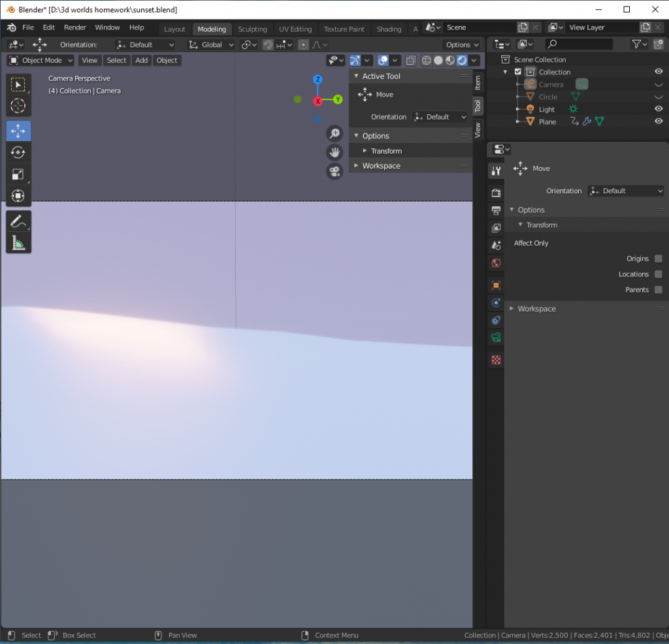The height and width of the screenshot is (644, 669).
Task: Select the Annotate pencil tool
Action: point(18,221)
